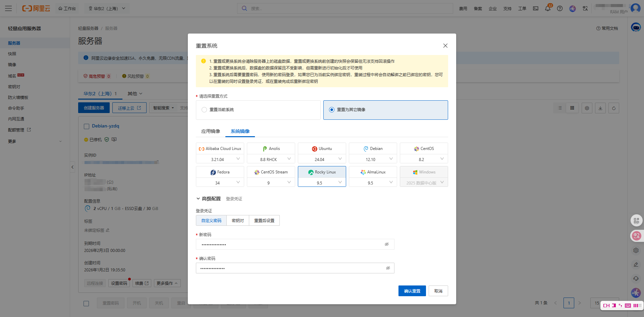Click the 确认重置 button

pyautogui.click(x=412, y=291)
